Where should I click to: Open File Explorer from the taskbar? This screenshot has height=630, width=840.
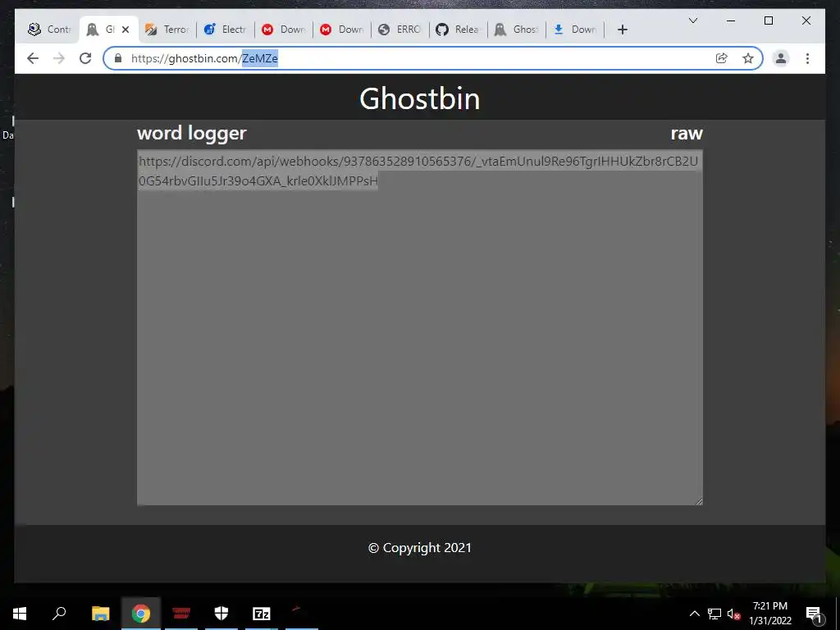tap(100, 614)
